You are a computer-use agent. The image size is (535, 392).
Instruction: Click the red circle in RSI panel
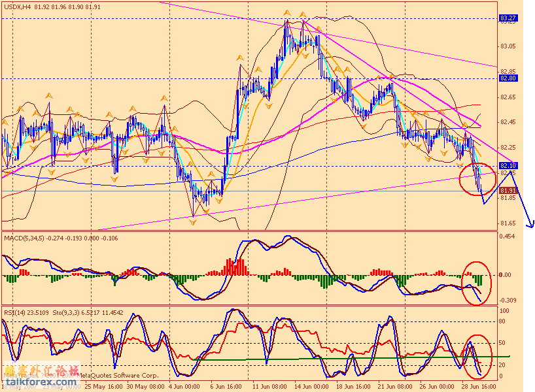478,356
